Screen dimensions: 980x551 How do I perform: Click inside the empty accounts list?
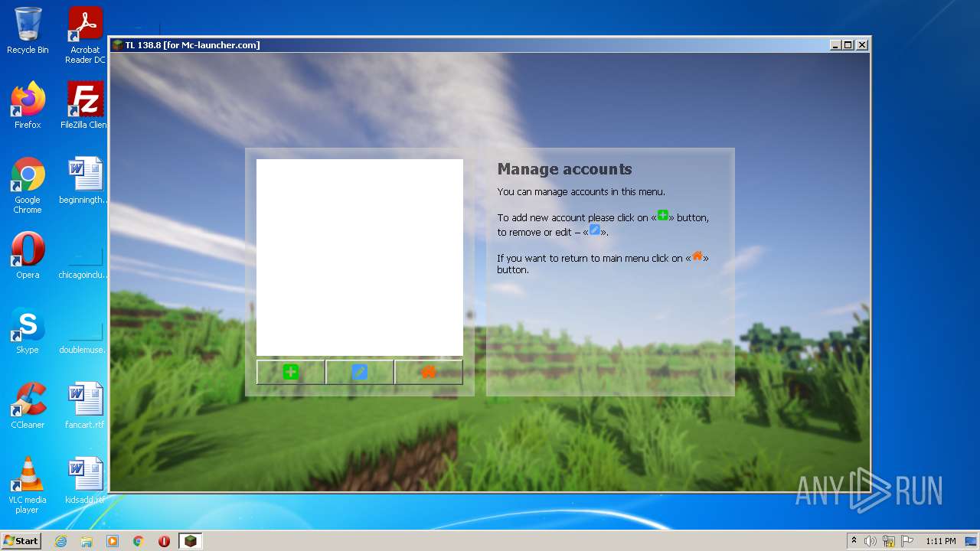pos(360,257)
